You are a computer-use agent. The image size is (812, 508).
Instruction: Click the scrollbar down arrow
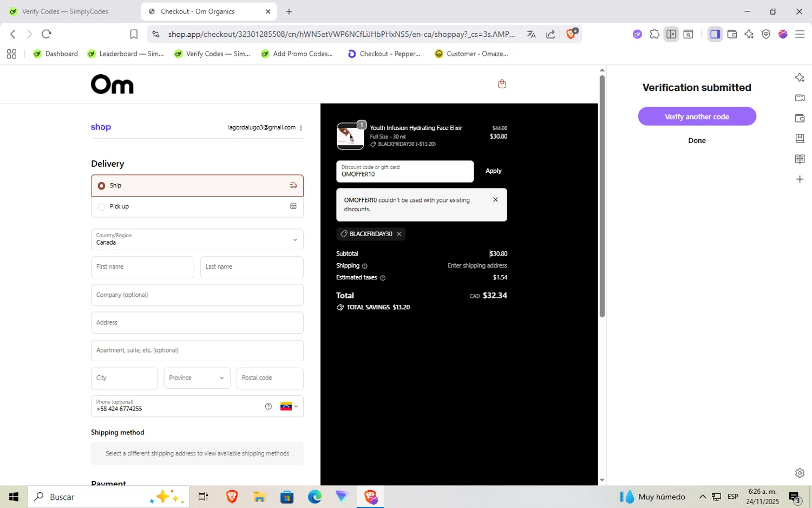[x=602, y=480]
